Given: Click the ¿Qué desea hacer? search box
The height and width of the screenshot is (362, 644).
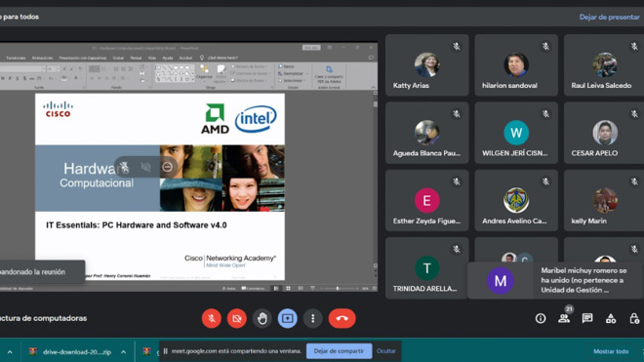Looking at the screenshot, I should point(222,58).
